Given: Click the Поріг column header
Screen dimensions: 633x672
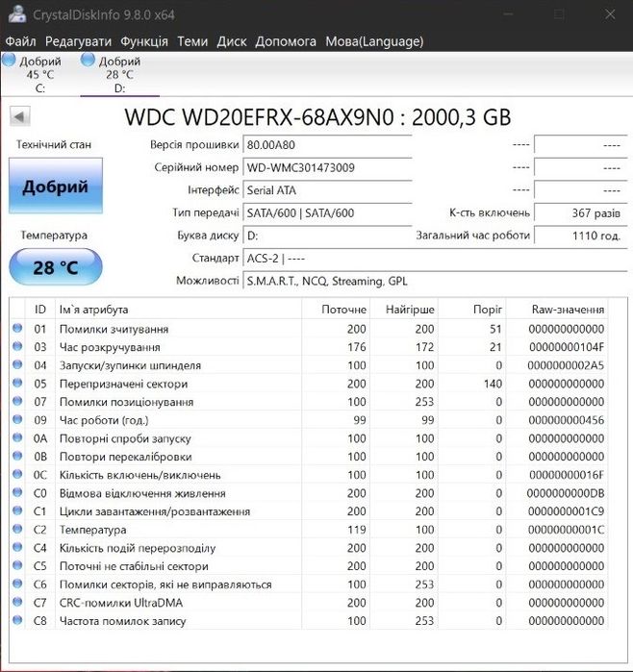Looking at the screenshot, I should (x=472, y=309).
